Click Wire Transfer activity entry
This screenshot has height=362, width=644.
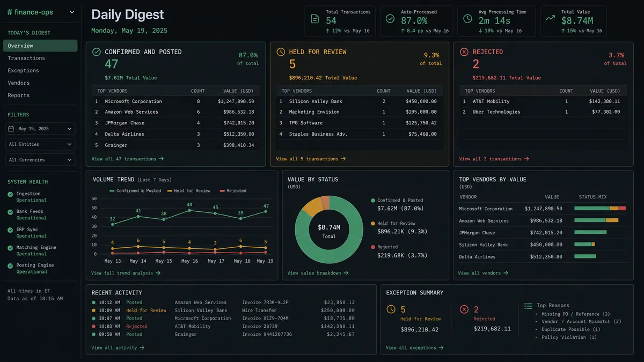(259, 311)
